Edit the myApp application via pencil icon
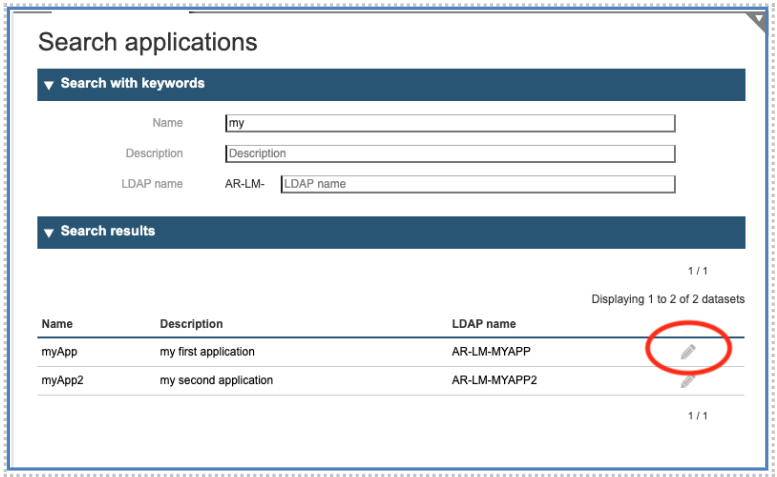 pyautogui.click(x=688, y=352)
